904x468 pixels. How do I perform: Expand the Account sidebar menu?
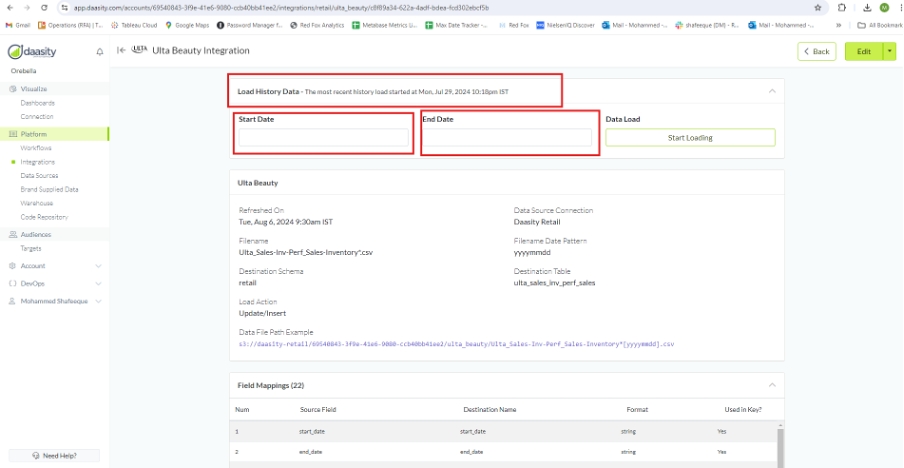click(98, 266)
